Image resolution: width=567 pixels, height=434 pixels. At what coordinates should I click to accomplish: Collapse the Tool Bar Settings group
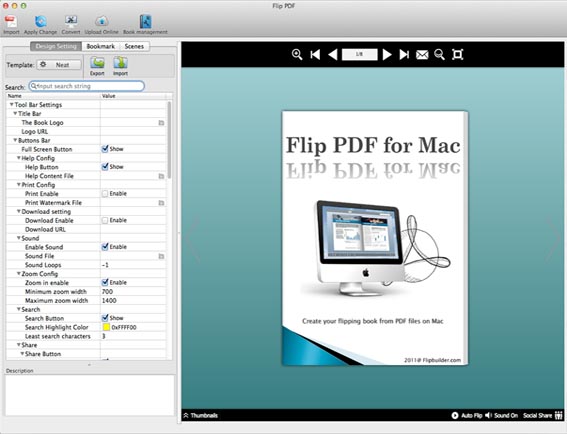coord(12,105)
